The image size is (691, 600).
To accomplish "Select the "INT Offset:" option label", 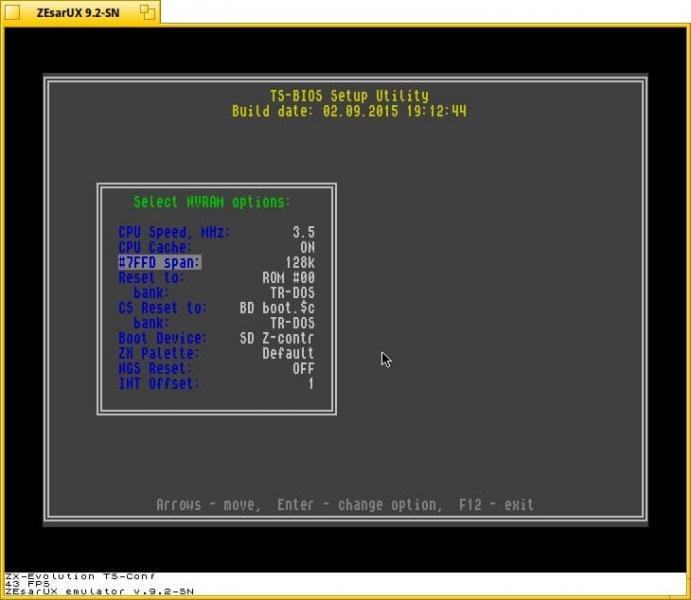I will click(x=159, y=384).
